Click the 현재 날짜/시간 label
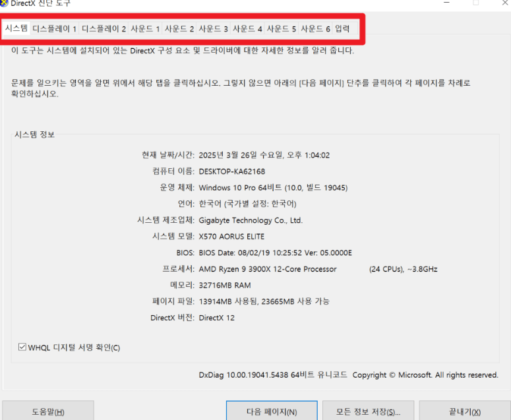 click(x=168, y=155)
